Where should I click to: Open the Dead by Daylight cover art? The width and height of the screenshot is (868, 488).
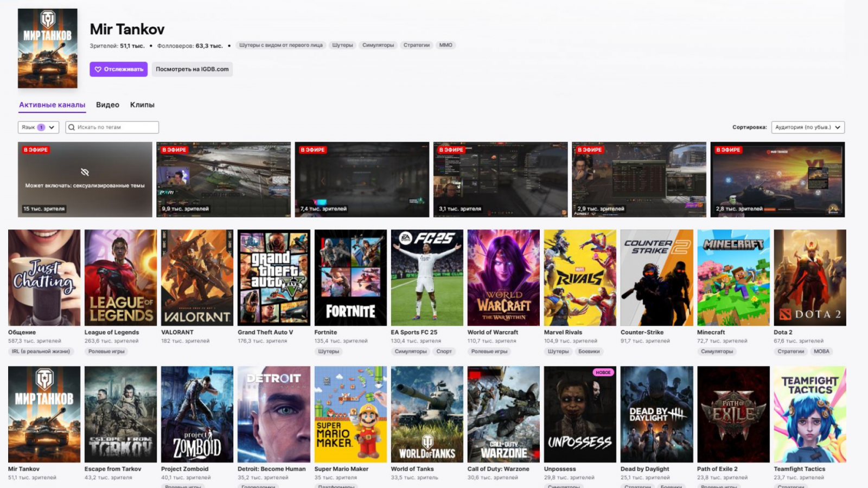tap(657, 414)
